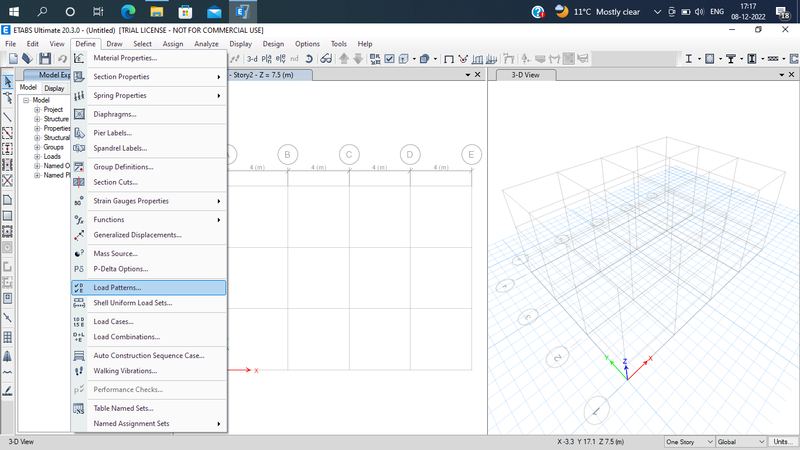Expand the Loads tree node
The height and width of the screenshot is (450, 800).
click(37, 157)
